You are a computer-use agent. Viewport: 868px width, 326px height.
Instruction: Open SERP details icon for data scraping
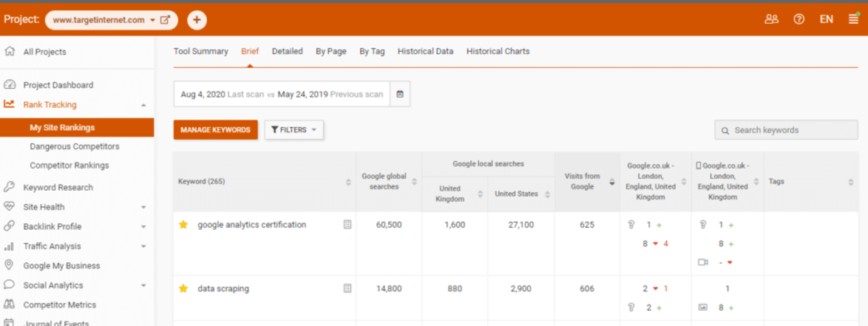[x=347, y=288]
